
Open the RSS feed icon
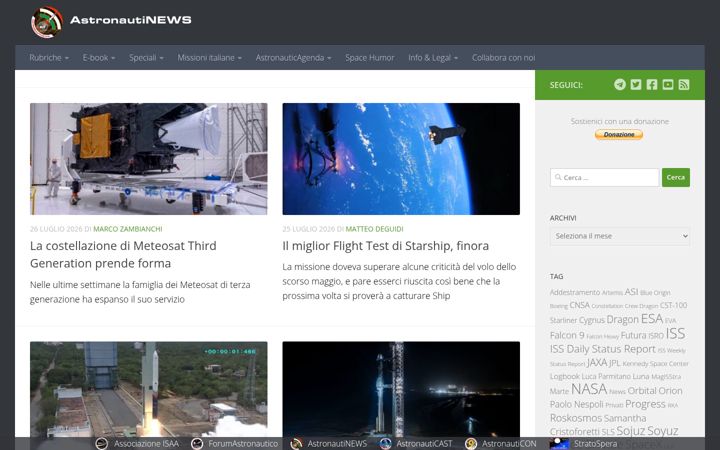click(684, 84)
